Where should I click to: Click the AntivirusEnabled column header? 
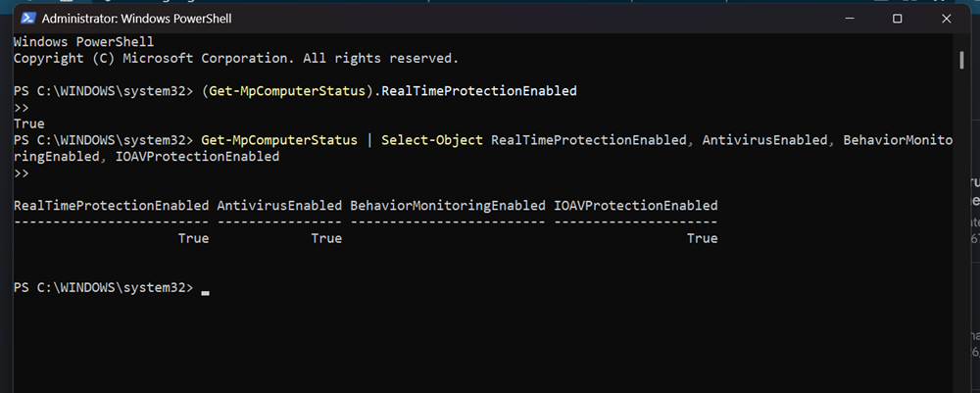(x=279, y=206)
